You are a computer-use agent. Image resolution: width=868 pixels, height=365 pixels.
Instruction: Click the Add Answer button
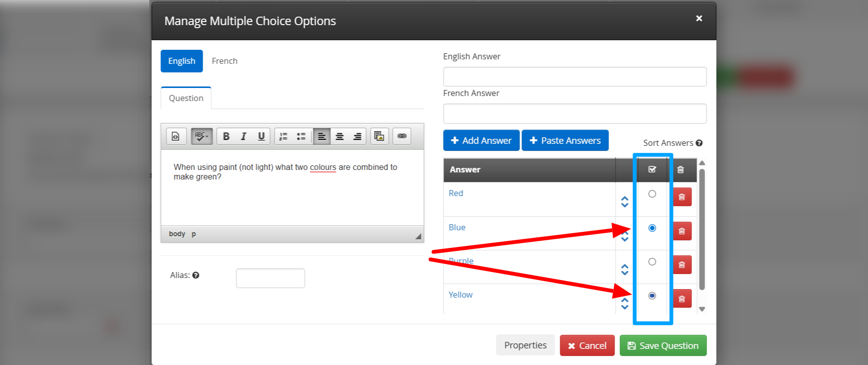[x=481, y=141]
